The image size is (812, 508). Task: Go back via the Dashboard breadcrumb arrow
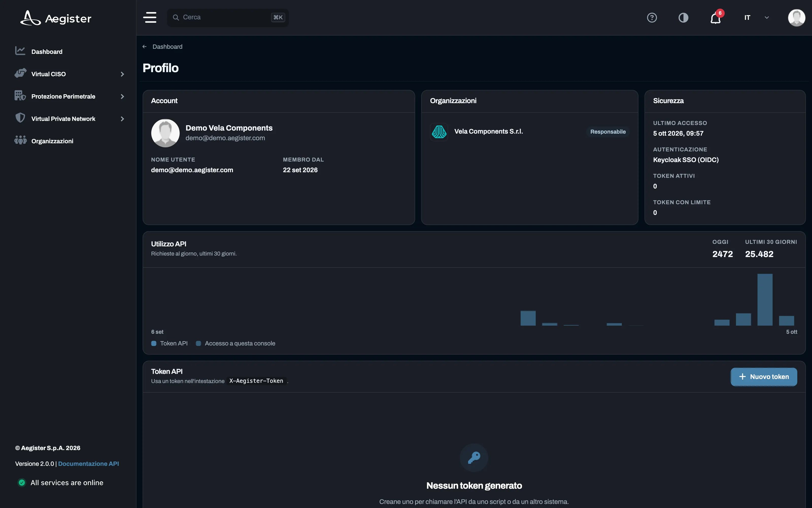coord(145,47)
